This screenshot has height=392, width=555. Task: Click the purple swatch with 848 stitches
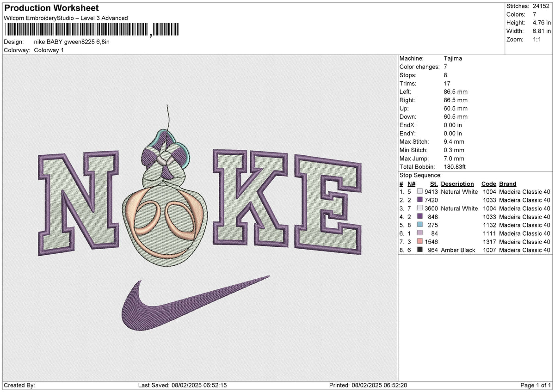tap(420, 217)
